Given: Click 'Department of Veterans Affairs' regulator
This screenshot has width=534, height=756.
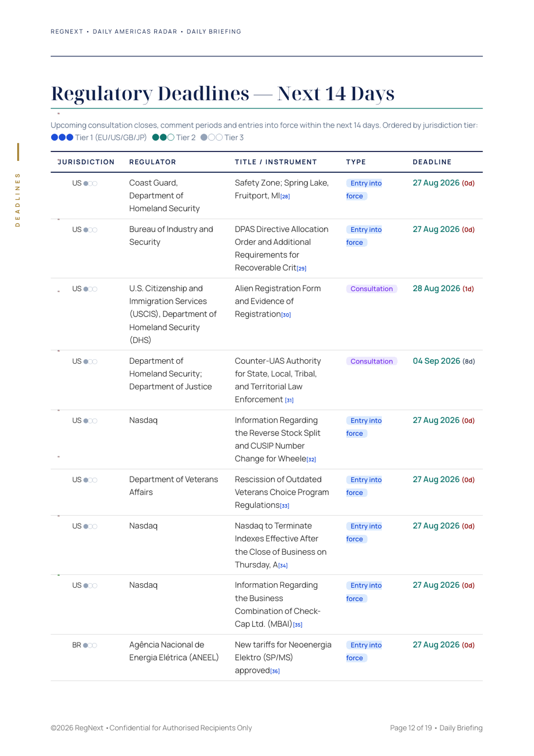Looking at the screenshot, I should 174,486.
